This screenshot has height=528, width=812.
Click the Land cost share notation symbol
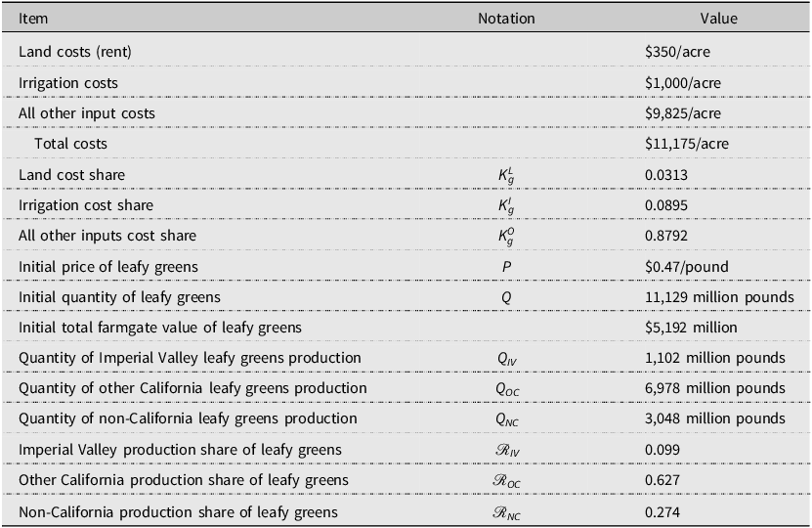click(506, 175)
